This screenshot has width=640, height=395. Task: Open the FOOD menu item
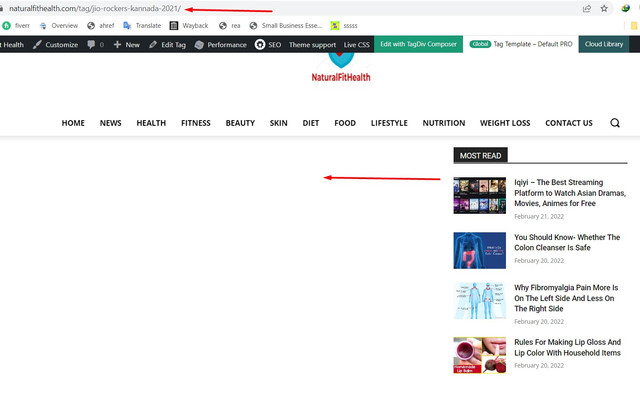click(x=345, y=123)
